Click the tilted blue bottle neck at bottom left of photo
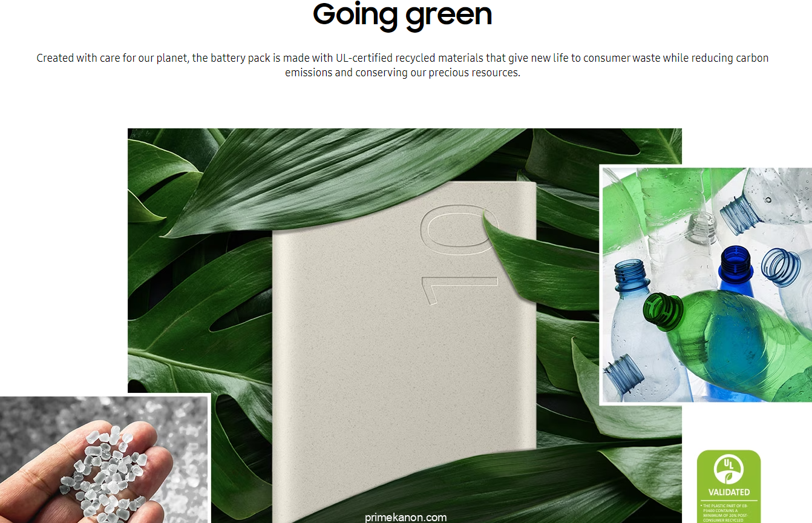Screen dimensions: 812x523 [624, 373]
